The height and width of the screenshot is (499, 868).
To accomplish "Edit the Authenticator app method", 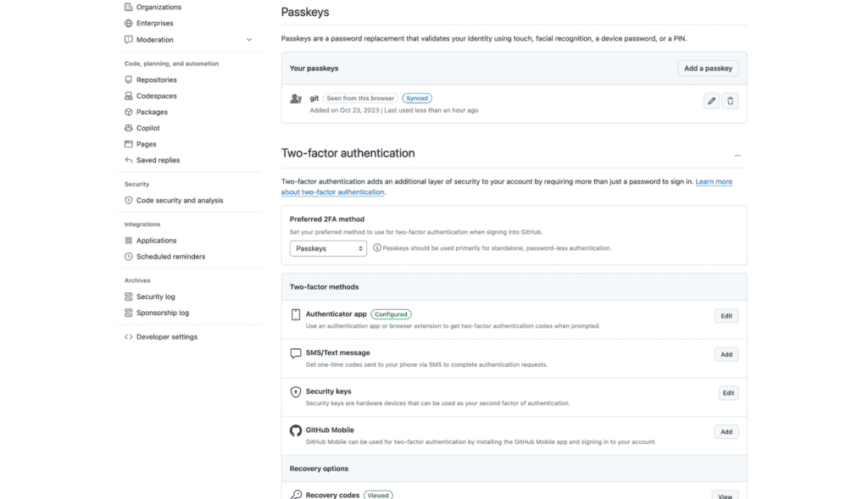I will [726, 316].
